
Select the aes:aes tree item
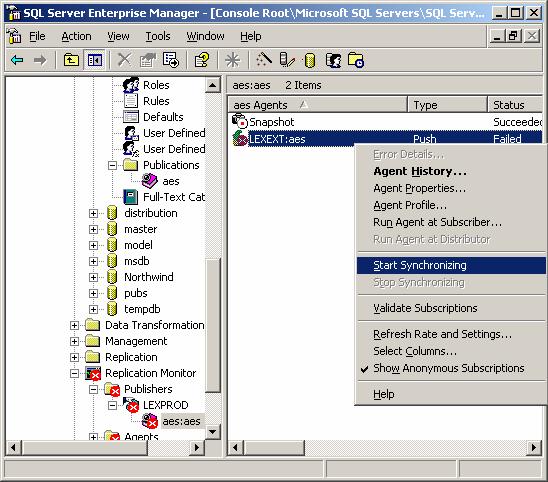pos(181,421)
